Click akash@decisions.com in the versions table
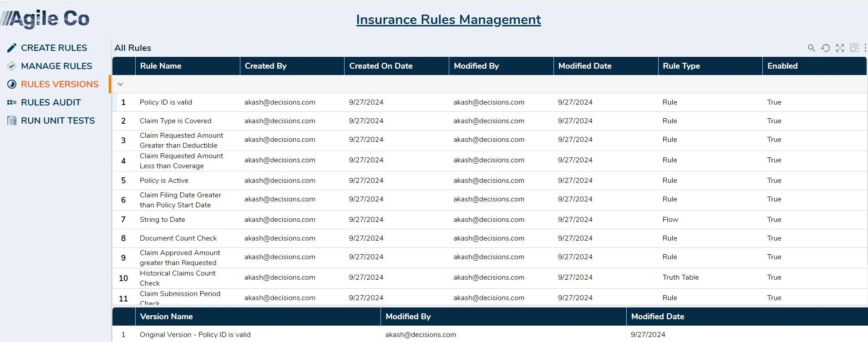Screen dimensions: 868x342 pyautogui.click(x=421, y=335)
